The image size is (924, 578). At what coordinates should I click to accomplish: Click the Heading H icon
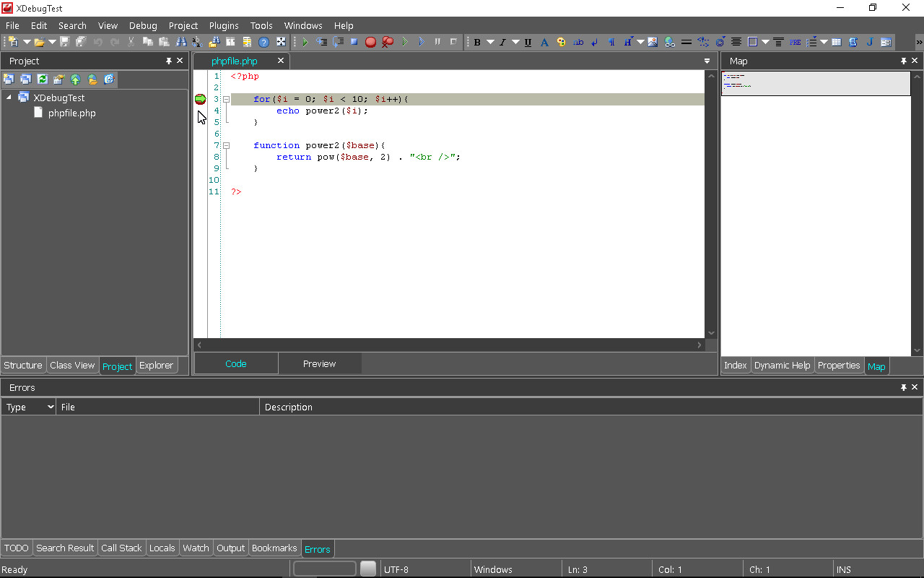click(x=627, y=42)
